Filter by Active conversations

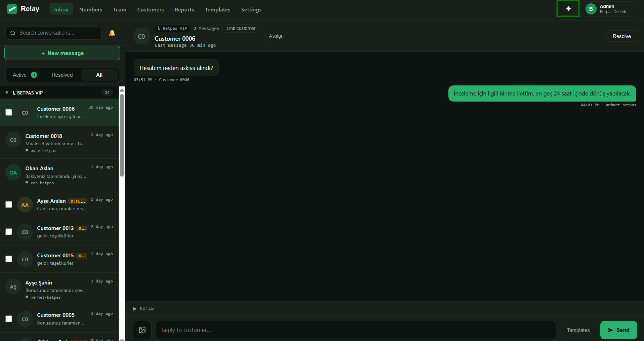pyautogui.click(x=25, y=75)
